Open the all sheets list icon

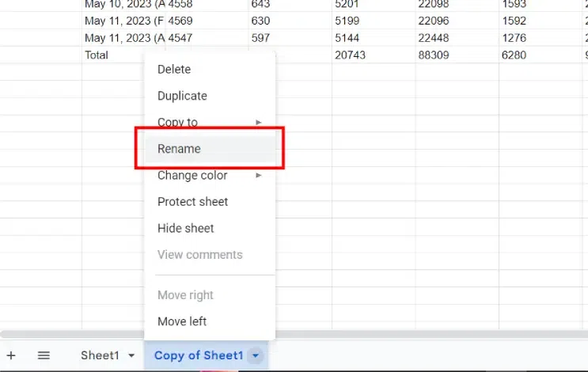coord(44,355)
